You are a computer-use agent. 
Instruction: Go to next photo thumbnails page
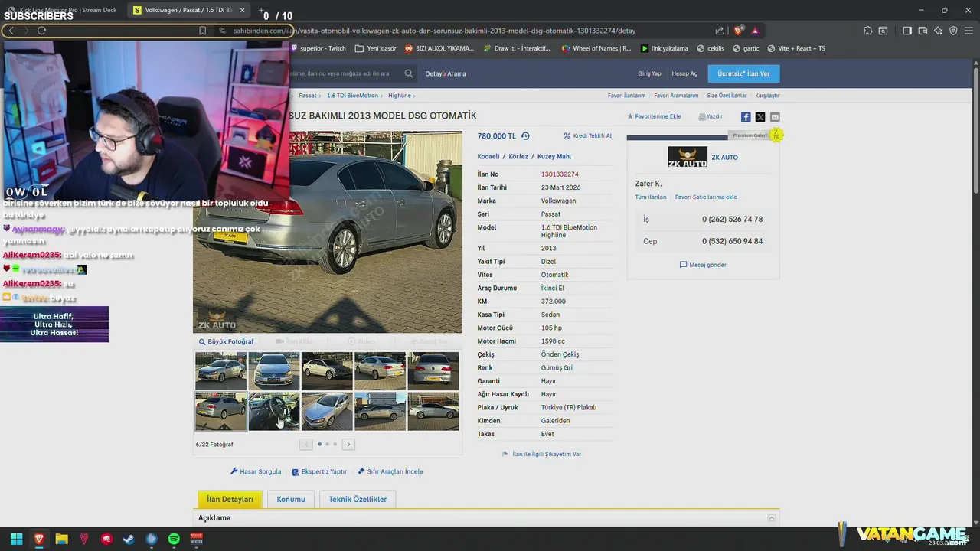[348, 444]
